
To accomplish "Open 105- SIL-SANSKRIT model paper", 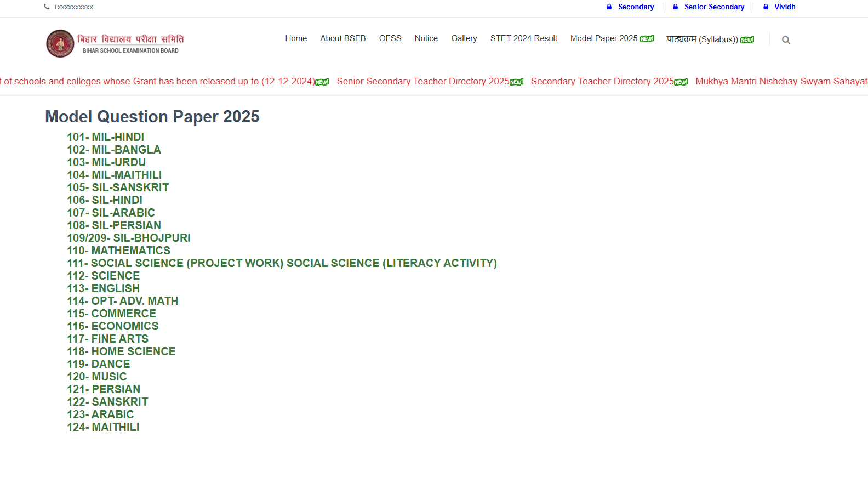I will tap(118, 187).
